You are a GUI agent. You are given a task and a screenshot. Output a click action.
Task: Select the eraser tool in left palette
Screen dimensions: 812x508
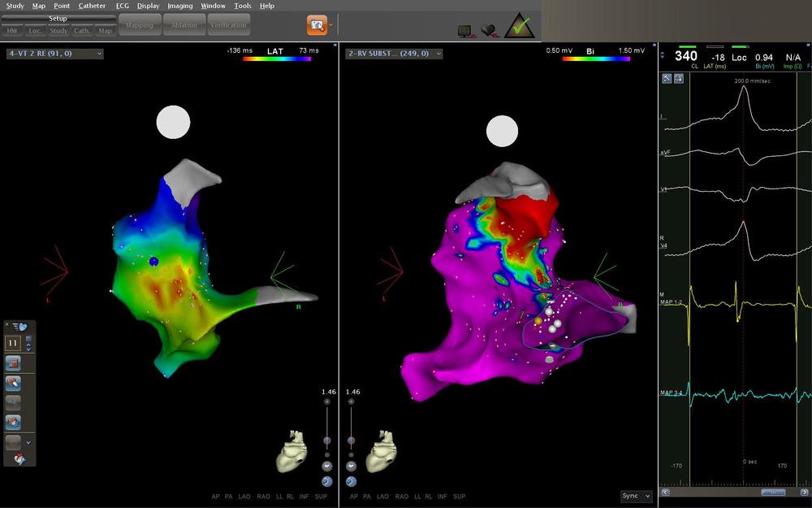(13, 383)
